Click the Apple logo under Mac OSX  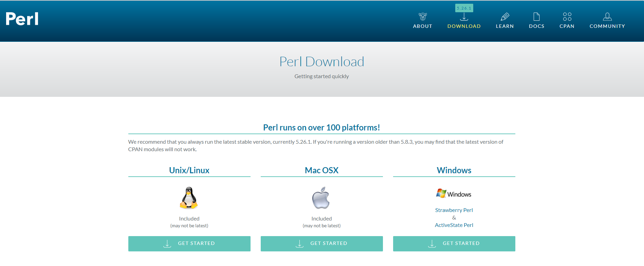tap(321, 198)
